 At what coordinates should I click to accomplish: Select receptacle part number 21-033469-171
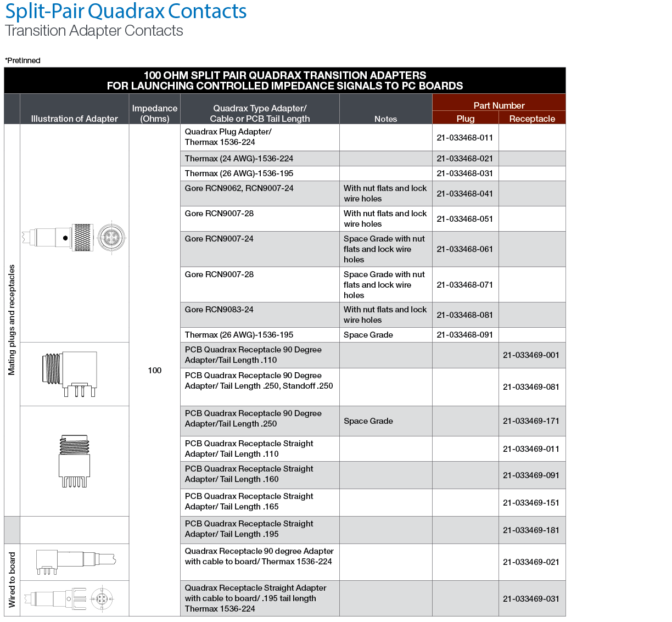[x=531, y=421]
